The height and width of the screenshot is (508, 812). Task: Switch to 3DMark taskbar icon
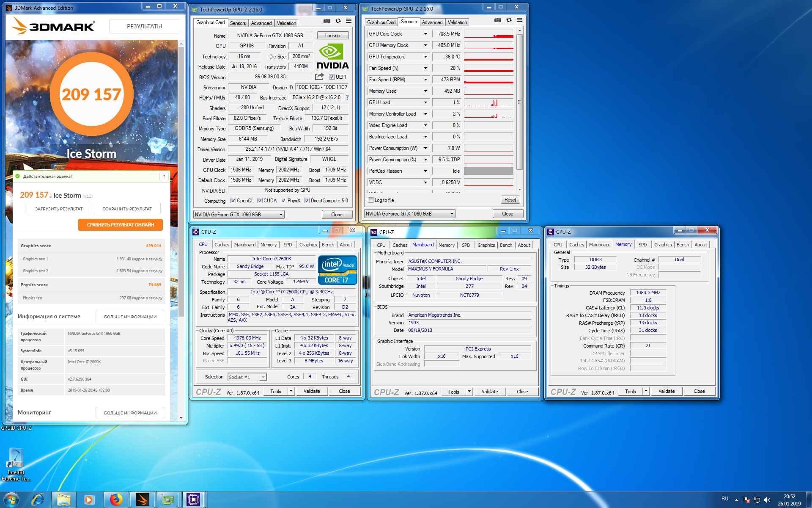point(142,500)
